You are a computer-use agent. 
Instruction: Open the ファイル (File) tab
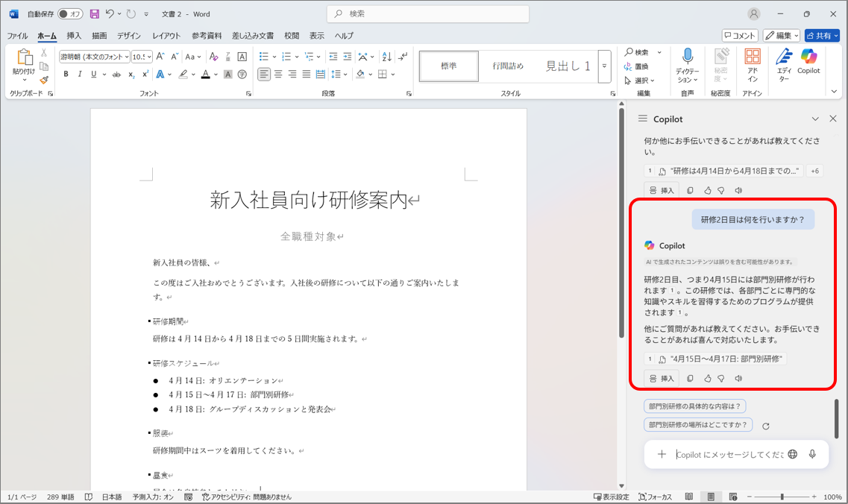pyautogui.click(x=17, y=36)
